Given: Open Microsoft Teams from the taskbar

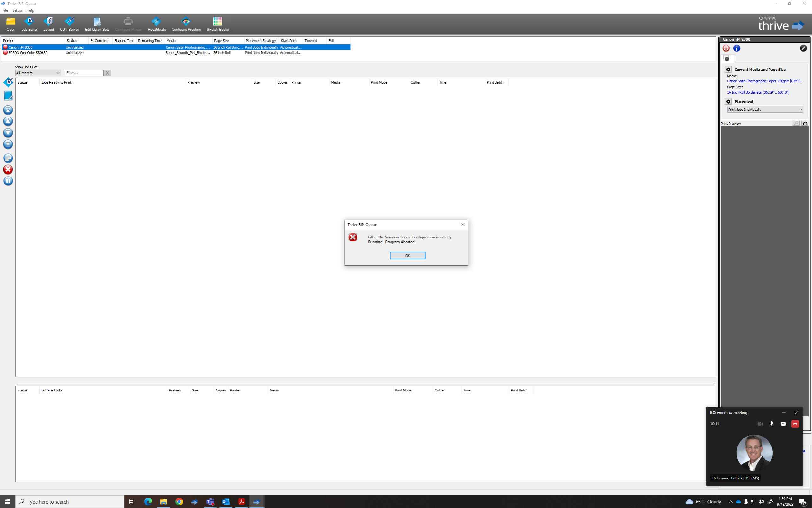Looking at the screenshot, I should (210, 502).
